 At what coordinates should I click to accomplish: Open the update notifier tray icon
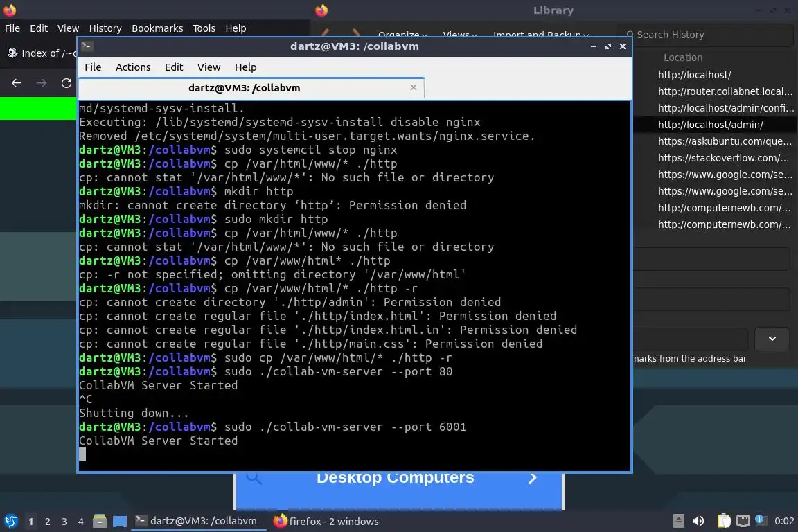pyautogui.click(x=760, y=520)
